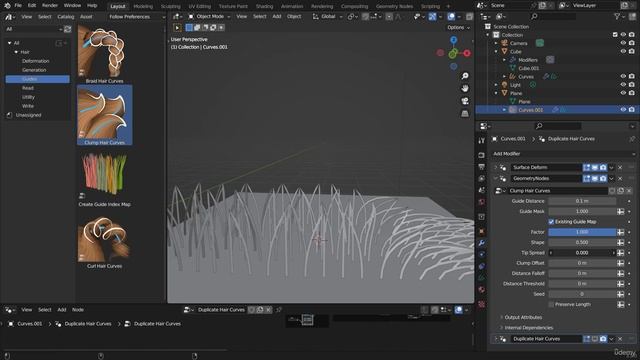Switch to Modeling workspace tab
640x360 pixels.
click(x=143, y=7)
